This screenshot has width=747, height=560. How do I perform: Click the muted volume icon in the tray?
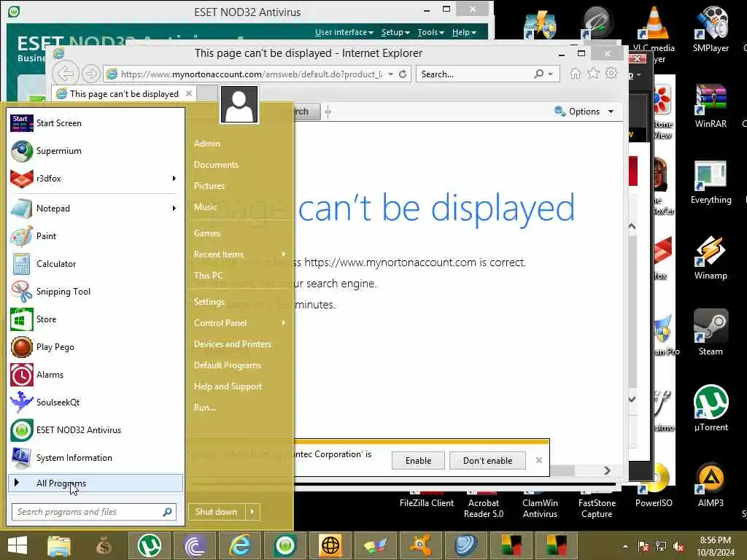678,546
